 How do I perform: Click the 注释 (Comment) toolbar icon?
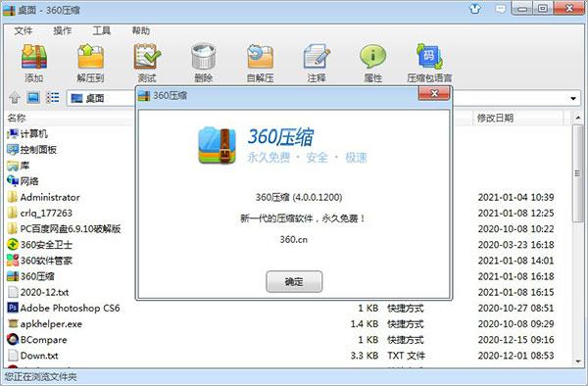[317, 56]
